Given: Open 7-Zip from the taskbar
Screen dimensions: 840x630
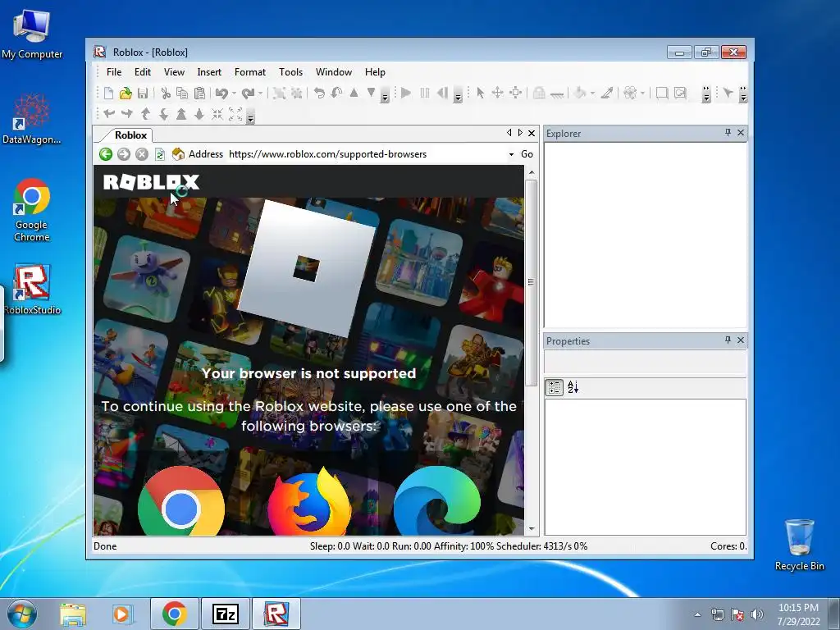Looking at the screenshot, I should [225, 614].
